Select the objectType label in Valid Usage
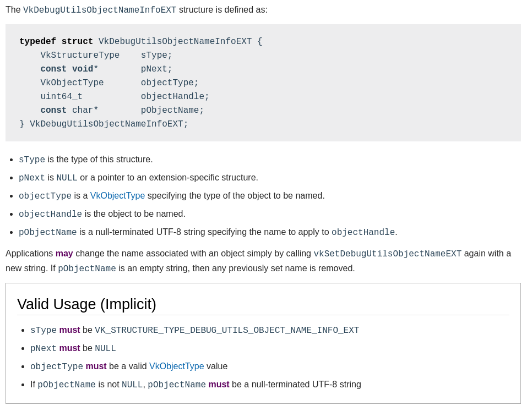 coord(56,366)
